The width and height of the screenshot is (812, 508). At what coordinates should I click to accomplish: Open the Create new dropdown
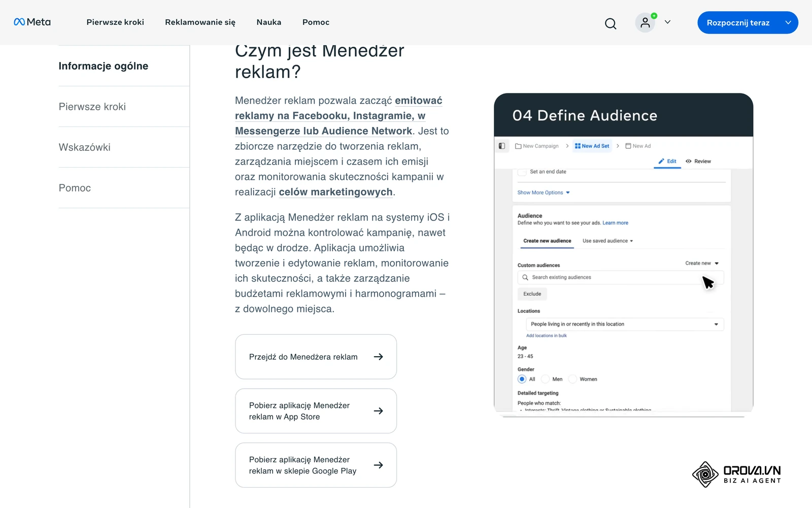(702, 263)
